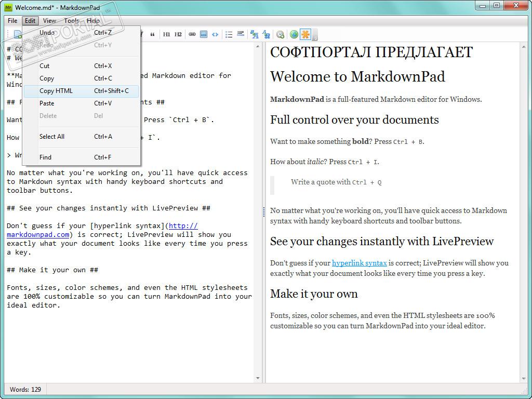This screenshot has width=532, height=399.
Task: Select Copy HTML in the Edit menu
Action: click(82, 91)
